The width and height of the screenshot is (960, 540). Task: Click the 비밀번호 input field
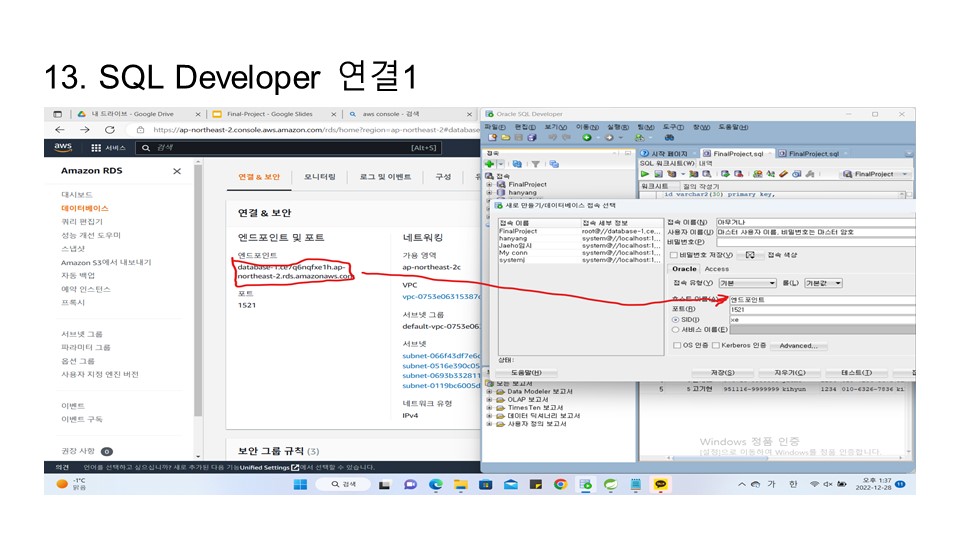point(815,242)
